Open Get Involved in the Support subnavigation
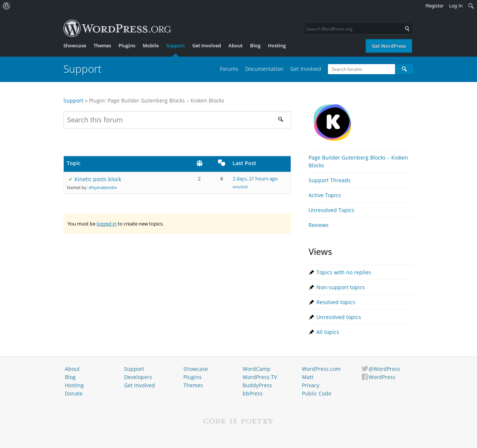 pyautogui.click(x=306, y=69)
